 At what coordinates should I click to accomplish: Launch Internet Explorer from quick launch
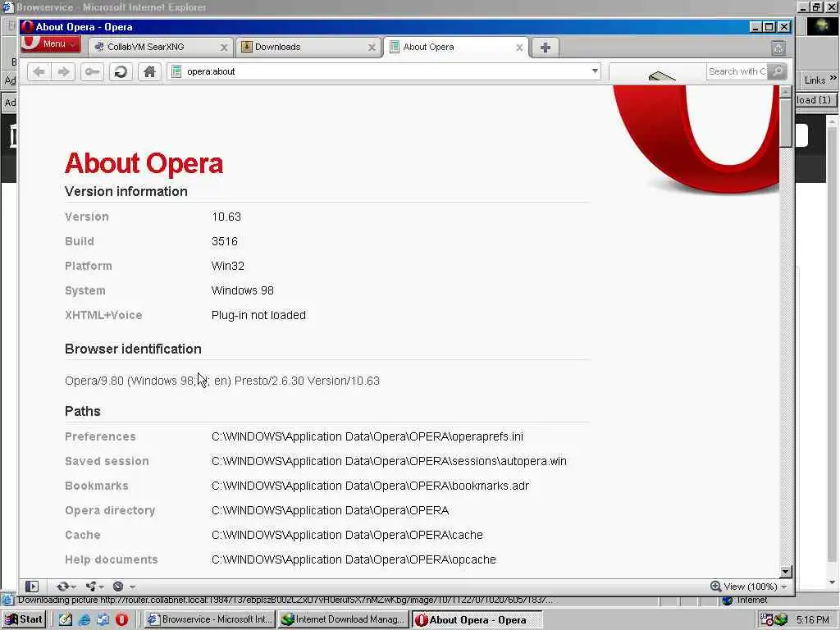[84, 620]
